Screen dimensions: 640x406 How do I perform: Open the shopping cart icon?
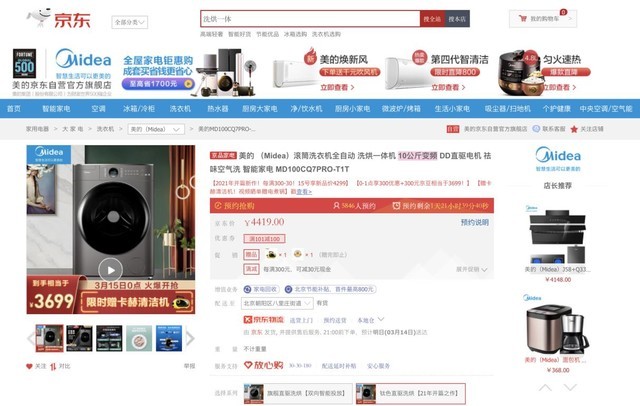point(523,19)
